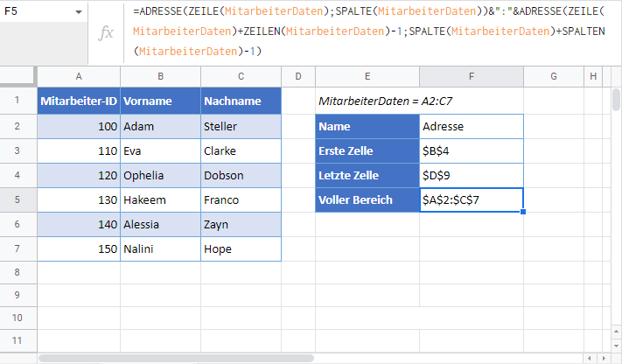Screen dimensions: 622x364
Task: Select row 6 header
Action: (17, 224)
